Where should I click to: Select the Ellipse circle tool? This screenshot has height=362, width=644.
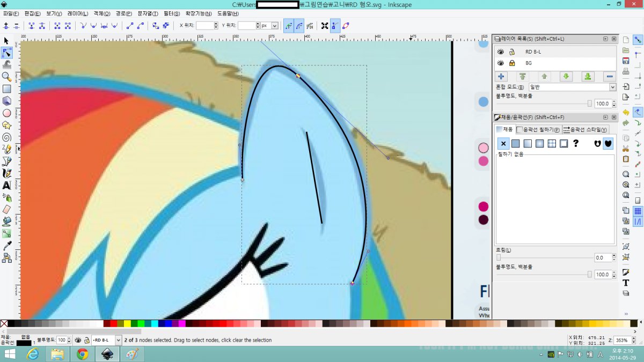click(x=6, y=113)
